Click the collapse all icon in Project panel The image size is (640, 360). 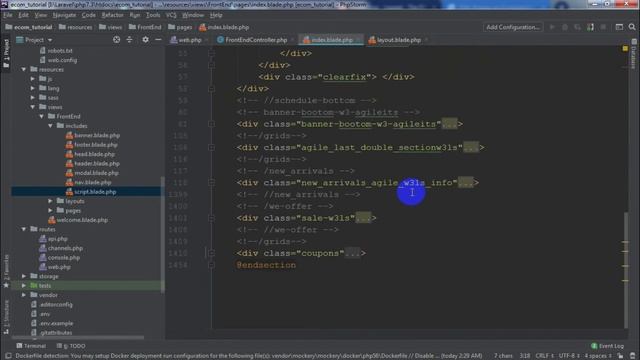pyautogui.click(x=129, y=40)
